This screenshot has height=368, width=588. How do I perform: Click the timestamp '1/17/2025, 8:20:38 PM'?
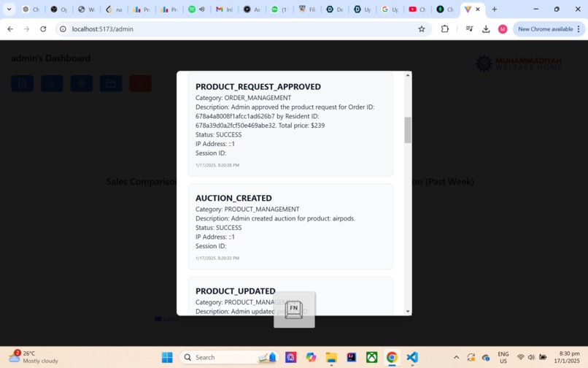217,165
